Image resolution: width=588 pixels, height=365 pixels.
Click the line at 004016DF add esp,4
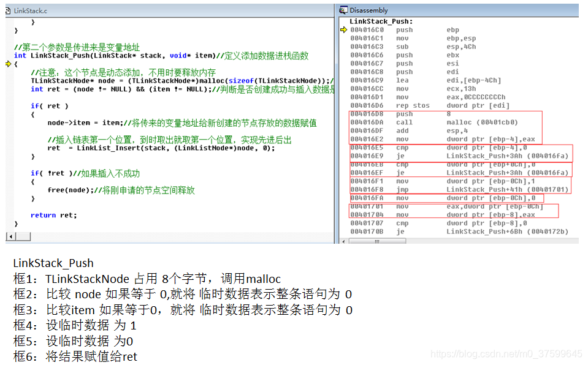point(409,131)
